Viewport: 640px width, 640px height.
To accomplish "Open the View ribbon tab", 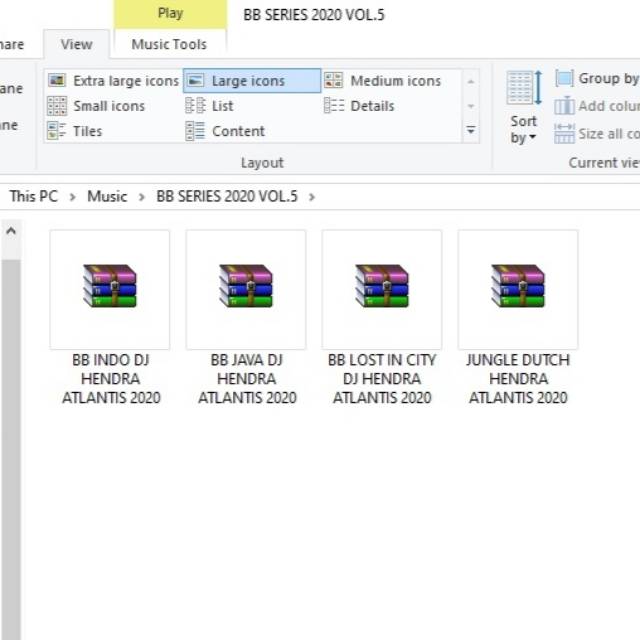I will coord(76,44).
